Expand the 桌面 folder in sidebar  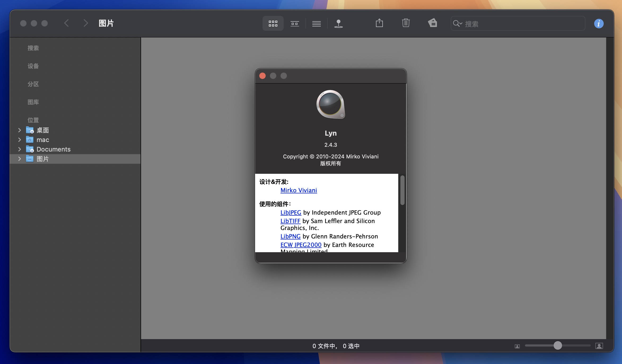tap(20, 130)
